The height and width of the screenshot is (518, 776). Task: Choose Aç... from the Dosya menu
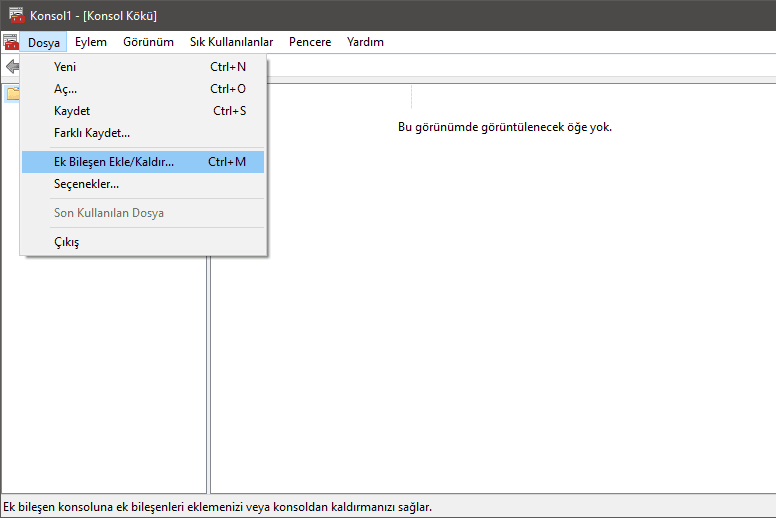[x=143, y=89]
